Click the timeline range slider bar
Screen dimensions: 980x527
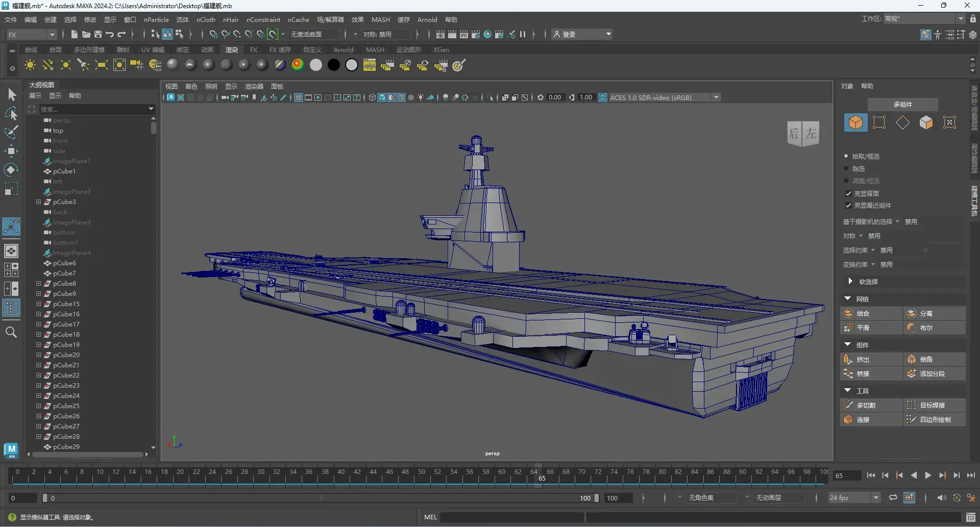(x=321, y=498)
